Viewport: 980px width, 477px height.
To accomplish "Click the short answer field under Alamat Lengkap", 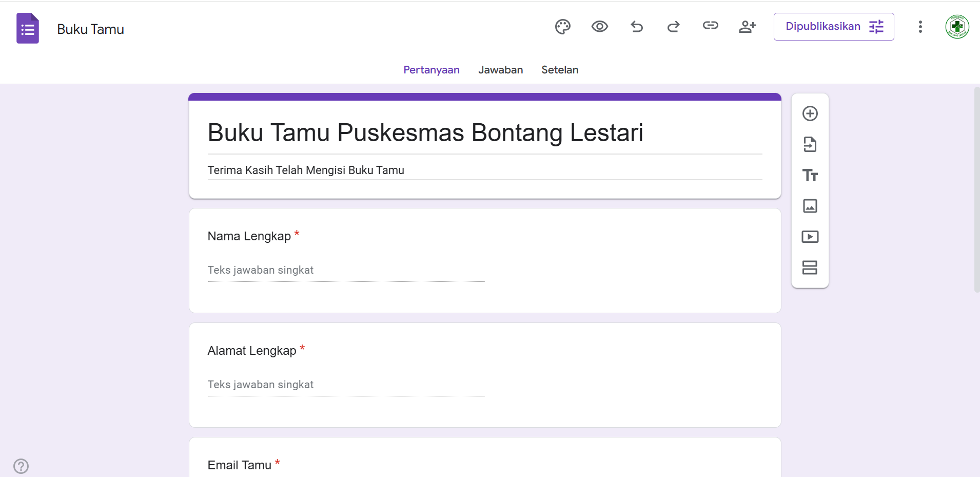I will [x=346, y=385].
